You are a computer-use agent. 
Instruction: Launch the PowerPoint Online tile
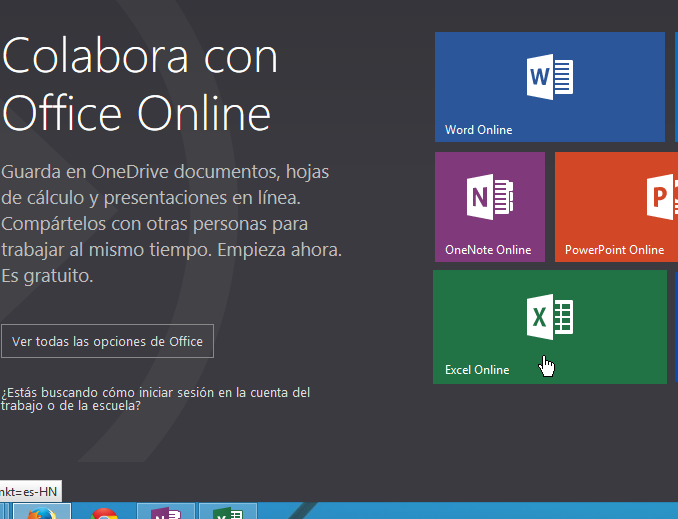click(616, 207)
